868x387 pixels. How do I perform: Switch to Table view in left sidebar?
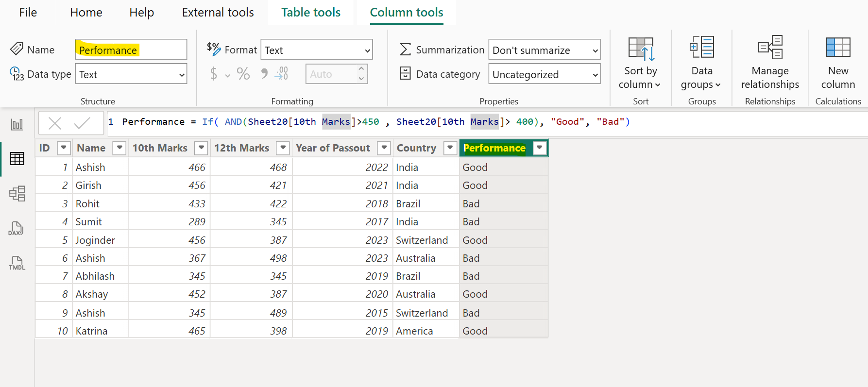pos(17,159)
